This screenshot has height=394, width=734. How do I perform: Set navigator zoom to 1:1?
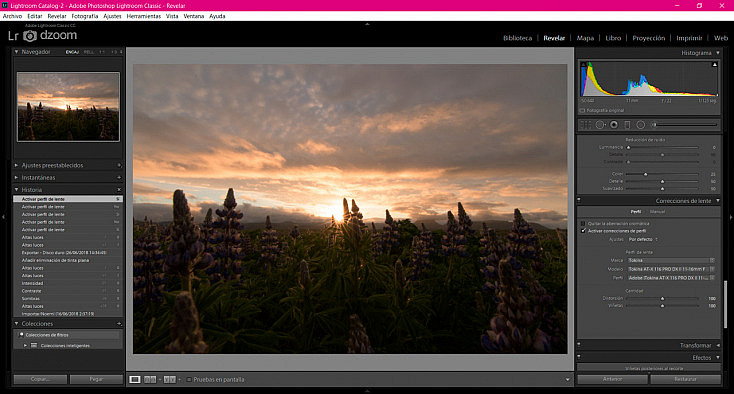[102, 52]
